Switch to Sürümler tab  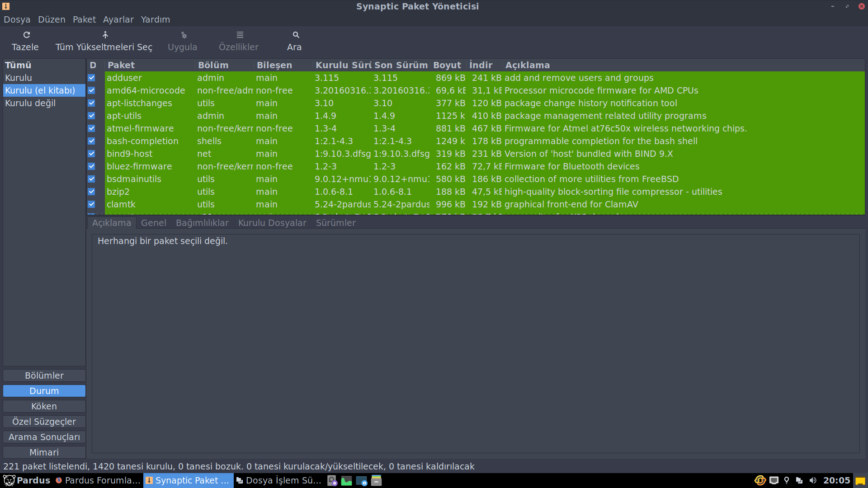(x=335, y=222)
